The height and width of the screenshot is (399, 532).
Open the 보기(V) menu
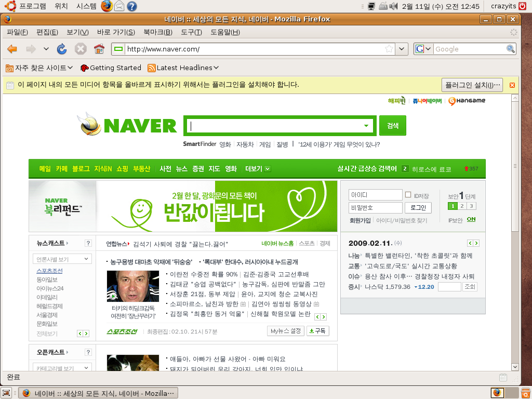(x=78, y=32)
